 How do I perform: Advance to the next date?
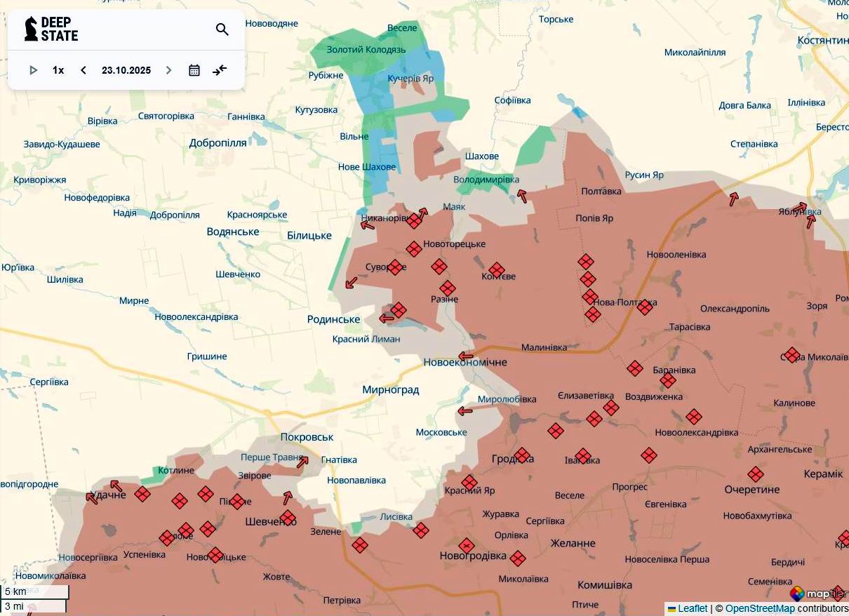pos(168,70)
